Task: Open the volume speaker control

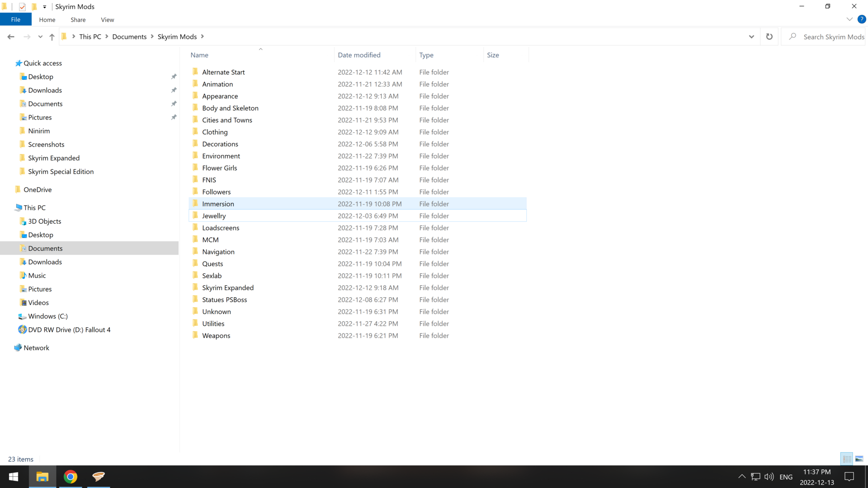Action: 769,477
